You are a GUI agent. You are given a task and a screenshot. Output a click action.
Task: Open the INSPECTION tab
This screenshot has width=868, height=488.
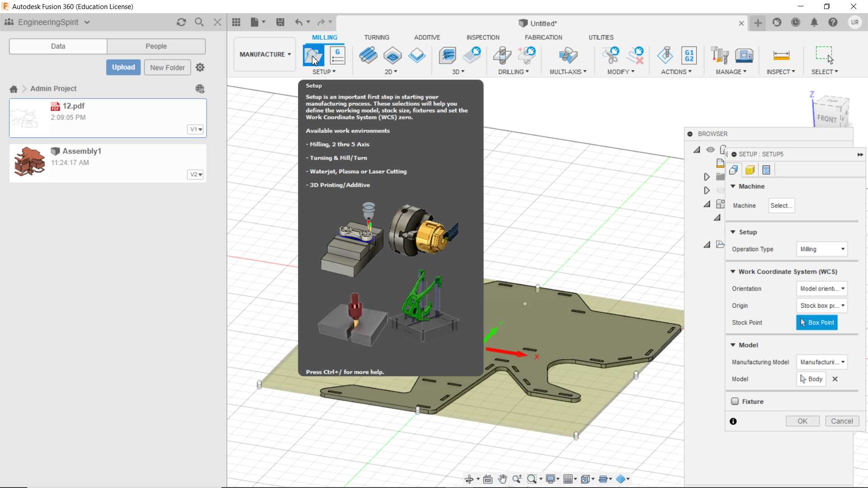pyautogui.click(x=483, y=38)
